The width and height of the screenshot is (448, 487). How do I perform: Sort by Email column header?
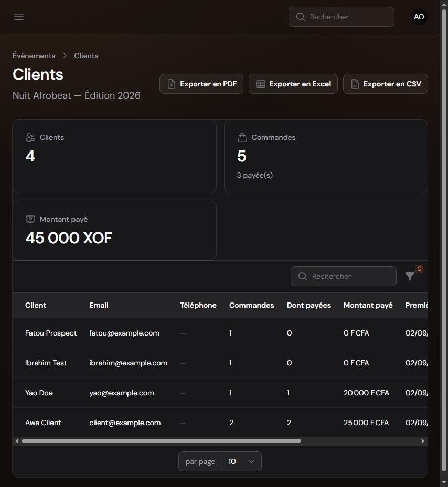coord(99,305)
